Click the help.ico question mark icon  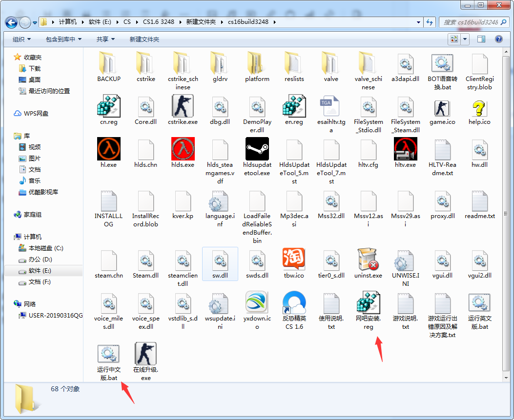tap(479, 106)
